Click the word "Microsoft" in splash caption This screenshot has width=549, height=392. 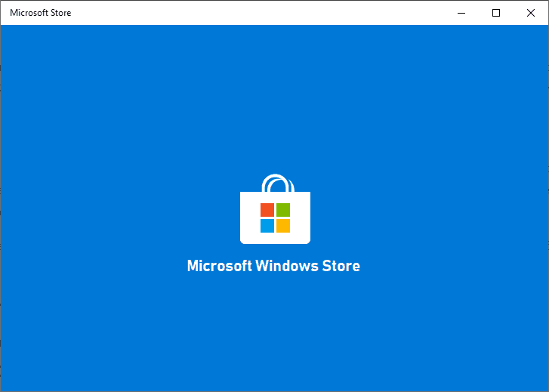click(219, 266)
